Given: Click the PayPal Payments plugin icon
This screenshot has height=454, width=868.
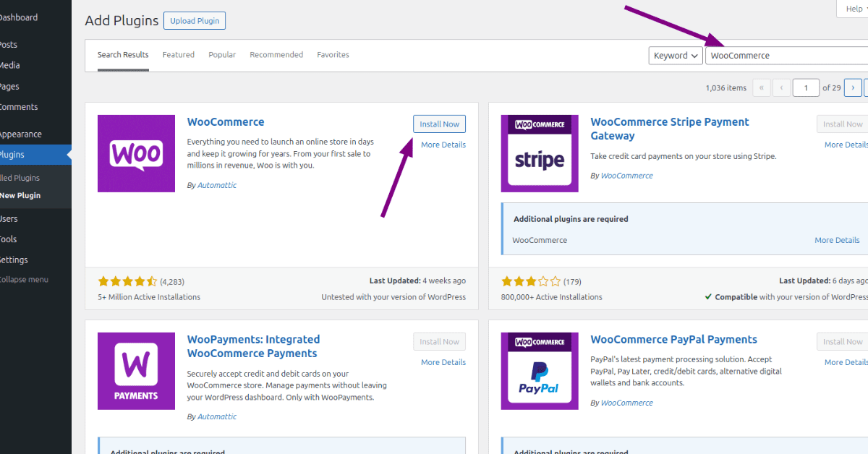Looking at the screenshot, I should [540, 371].
